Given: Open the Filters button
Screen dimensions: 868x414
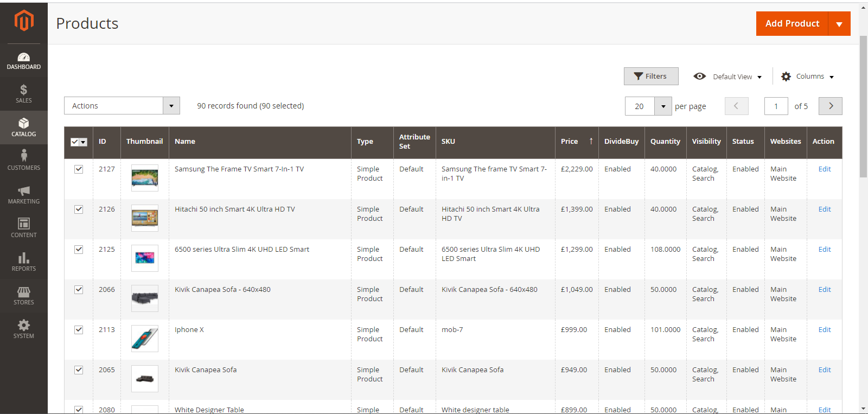Looking at the screenshot, I should 650,77.
